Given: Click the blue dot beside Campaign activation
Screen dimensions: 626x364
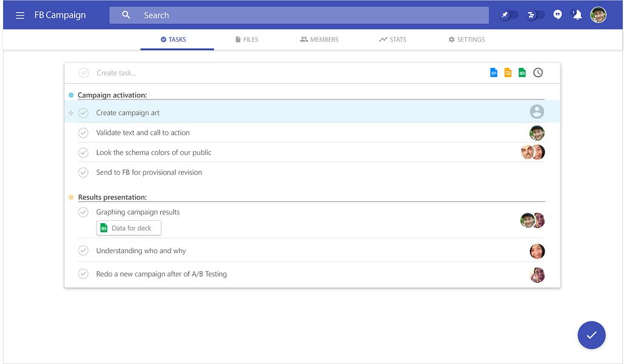Looking at the screenshot, I should [x=71, y=95].
